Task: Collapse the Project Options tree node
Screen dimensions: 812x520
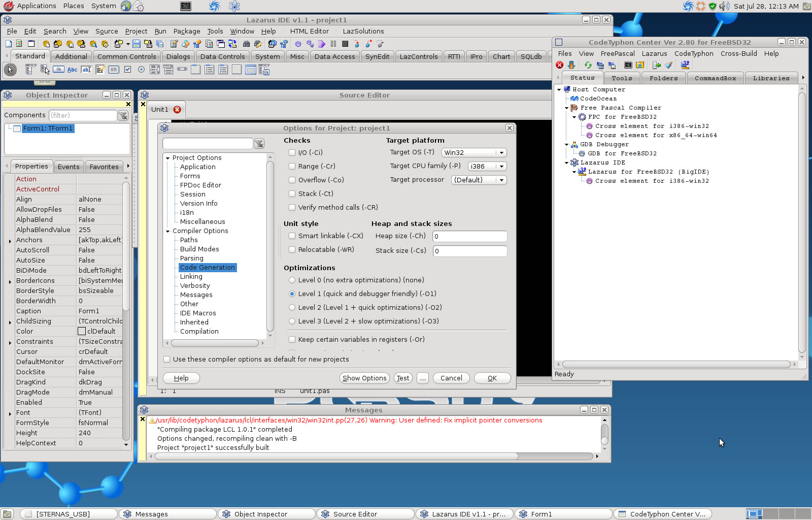Action: [168, 158]
